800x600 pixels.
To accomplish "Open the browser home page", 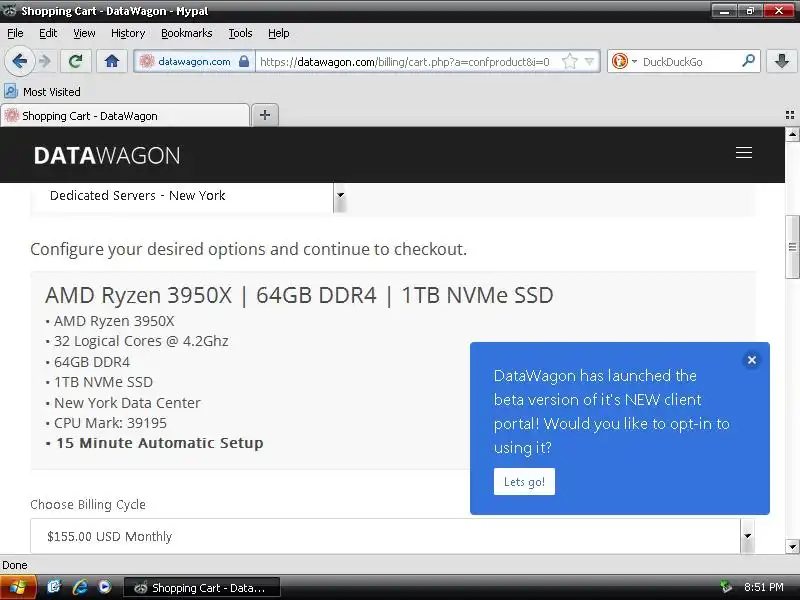I will tap(112, 62).
